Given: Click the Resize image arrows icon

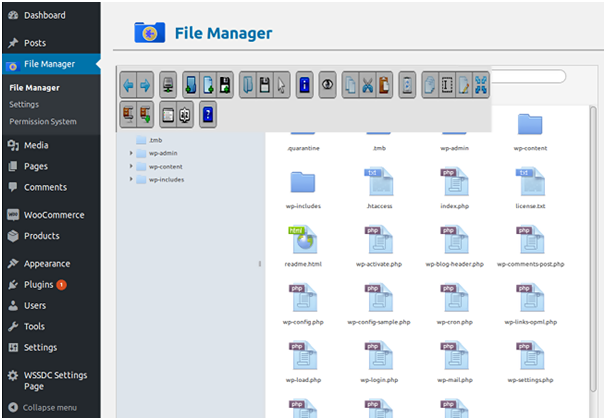Looking at the screenshot, I should tap(481, 85).
